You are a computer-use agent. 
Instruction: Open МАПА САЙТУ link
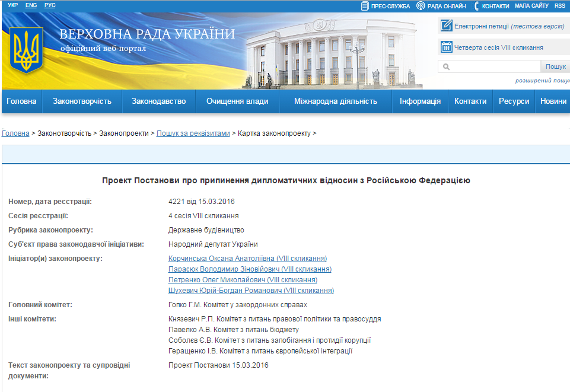pyautogui.click(x=531, y=6)
